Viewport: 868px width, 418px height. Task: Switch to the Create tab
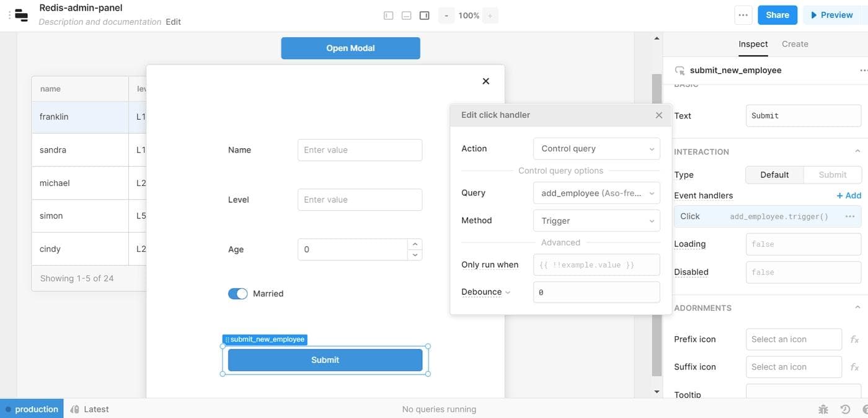click(795, 44)
